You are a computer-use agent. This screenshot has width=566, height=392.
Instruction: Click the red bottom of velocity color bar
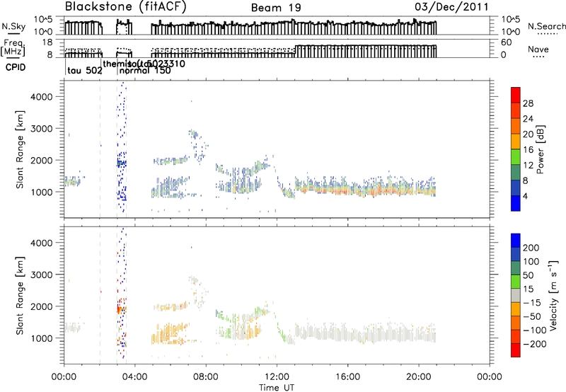pos(516,350)
